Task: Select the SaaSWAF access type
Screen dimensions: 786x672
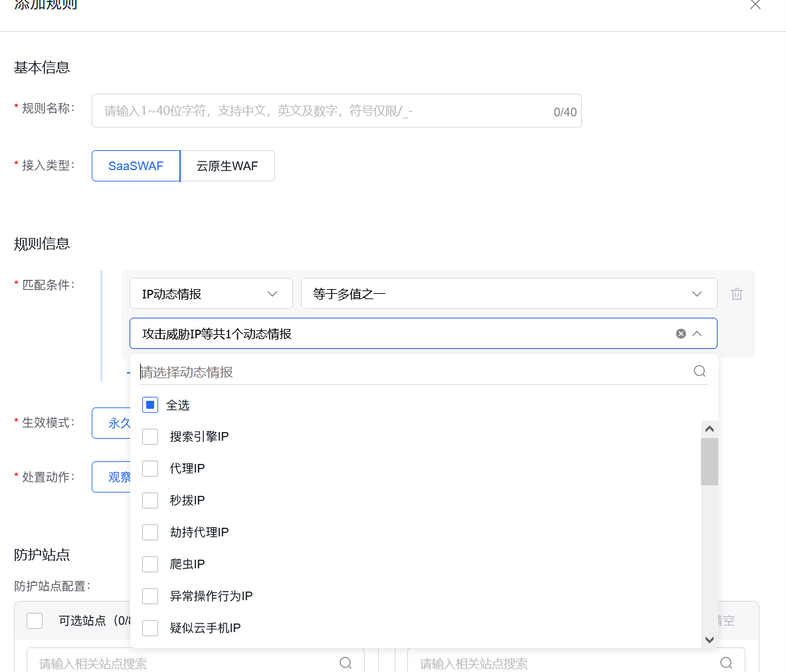Action: pyautogui.click(x=135, y=166)
